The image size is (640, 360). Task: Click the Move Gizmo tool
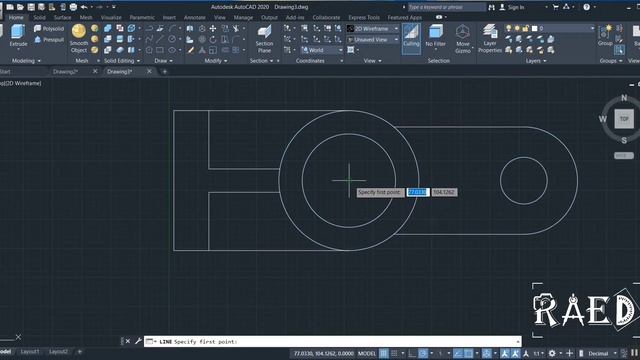click(463, 39)
